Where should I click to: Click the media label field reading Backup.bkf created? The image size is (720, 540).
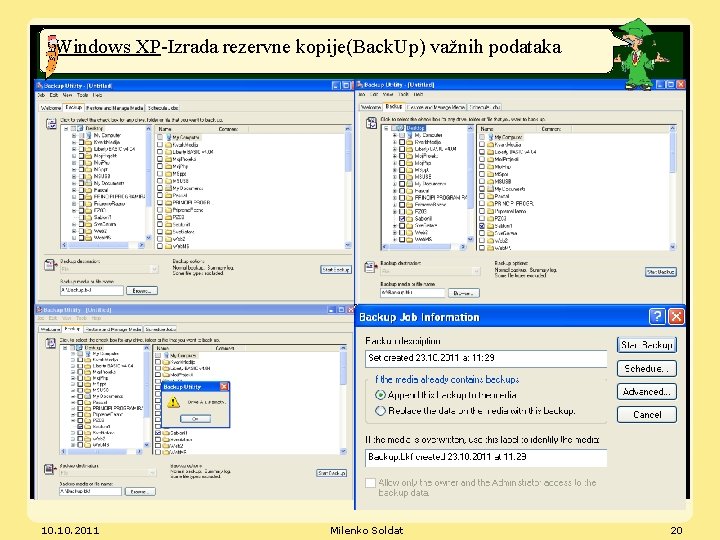pos(486,457)
